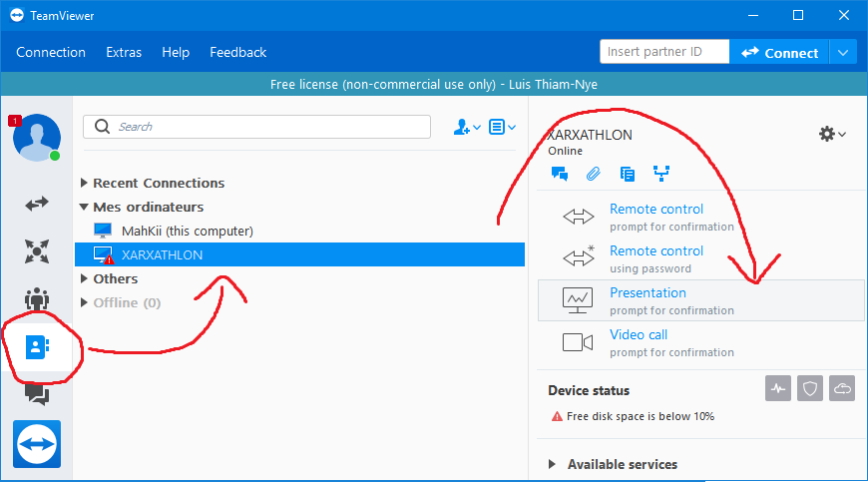Open the Remote Management sidebar icon
The width and height of the screenshot is (868, 482).
click(x=37, y=251)
